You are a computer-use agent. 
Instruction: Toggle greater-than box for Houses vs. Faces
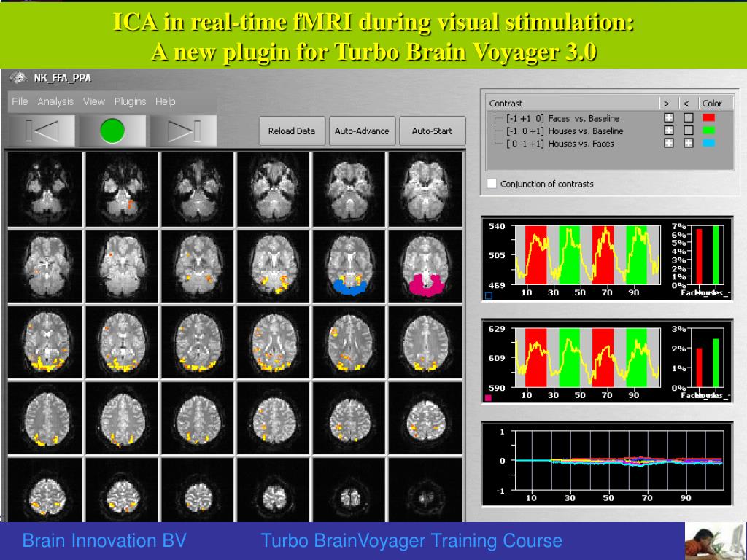coord(669,143)
